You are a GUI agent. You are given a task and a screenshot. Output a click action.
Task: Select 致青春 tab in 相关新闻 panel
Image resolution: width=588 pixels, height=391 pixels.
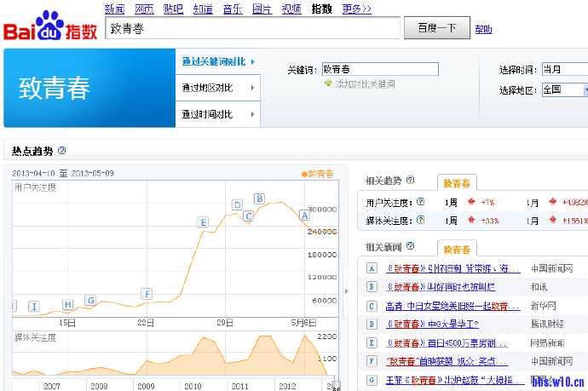(x=457, y=250)
